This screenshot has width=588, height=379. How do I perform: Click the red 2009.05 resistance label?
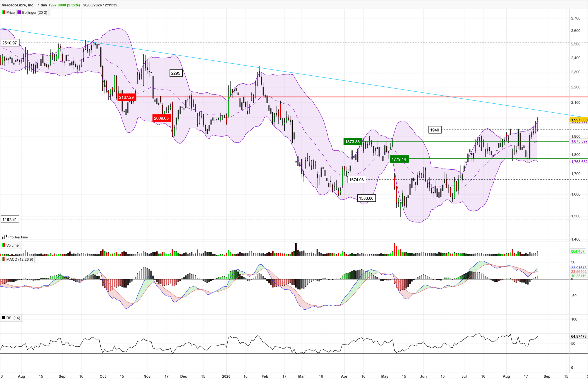(161, 118)
